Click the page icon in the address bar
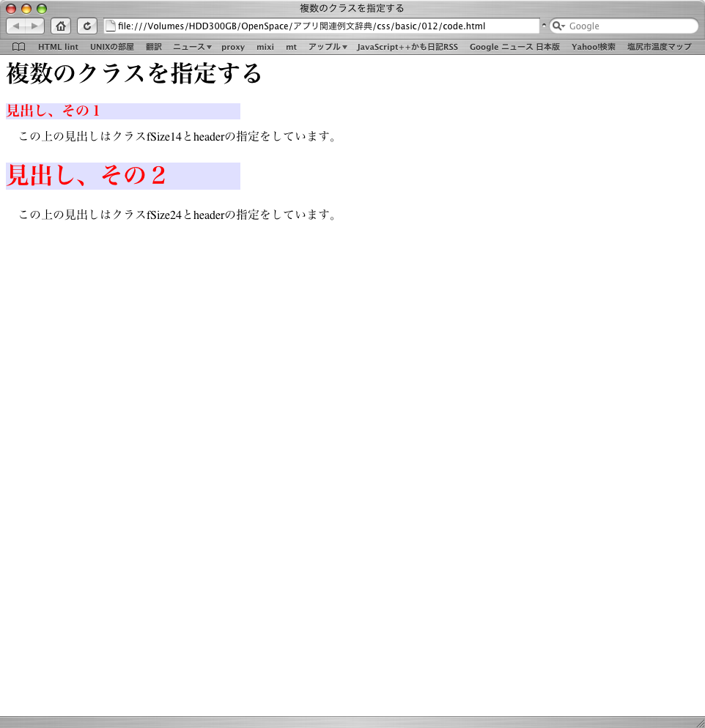The height and width of the screenshot is (728, 705). click(111, 26)
